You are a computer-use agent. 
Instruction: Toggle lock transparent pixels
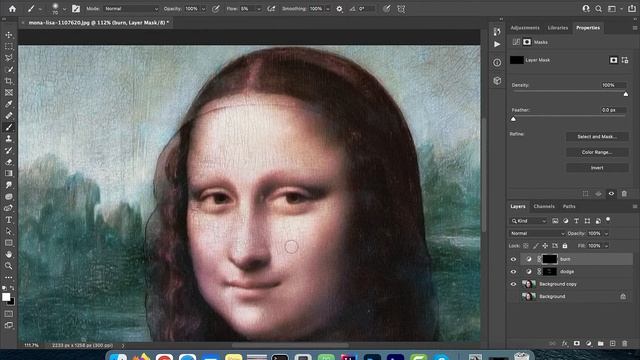click(x=526, y=246)
